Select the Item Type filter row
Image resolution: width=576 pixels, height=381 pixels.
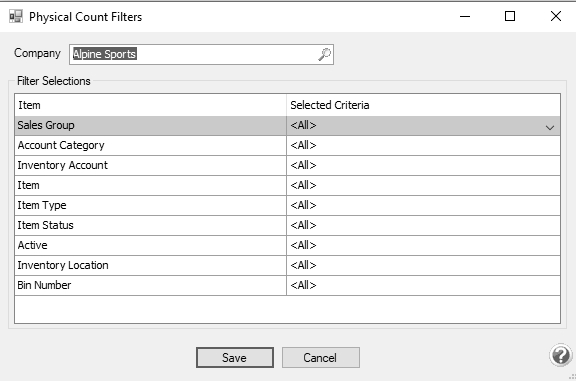(287, 205)
